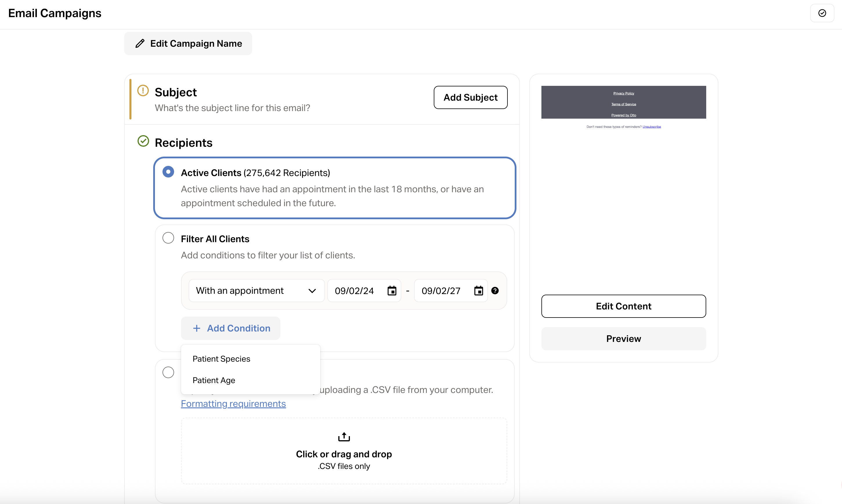Open the With an appointment dropdown
The width and height of the screenshot is (842, 504).
tap(256, 291)
